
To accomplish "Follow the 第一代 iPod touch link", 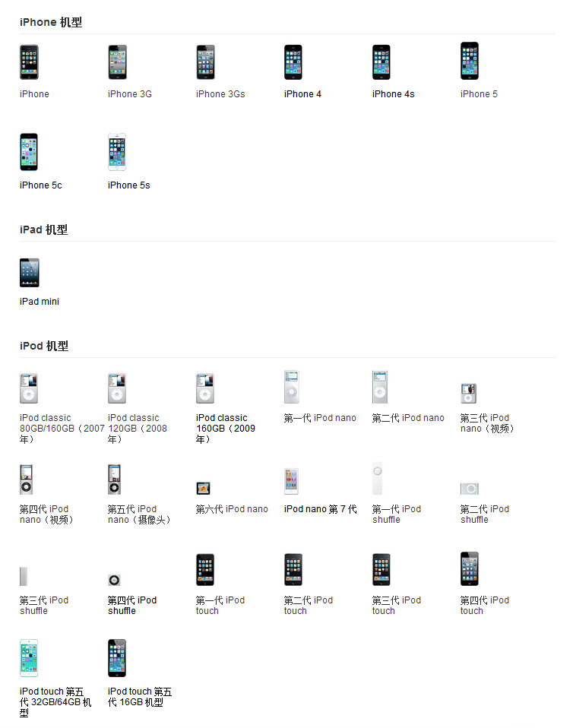I will [220, 605].
